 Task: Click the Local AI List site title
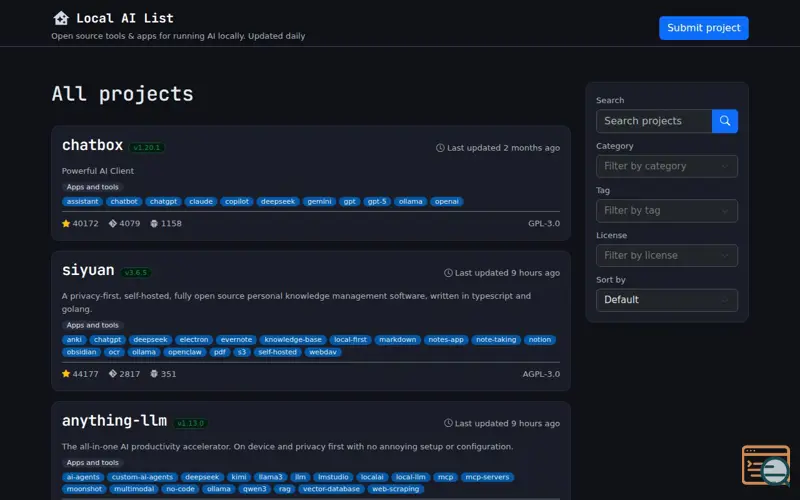[x=125, y=18]
